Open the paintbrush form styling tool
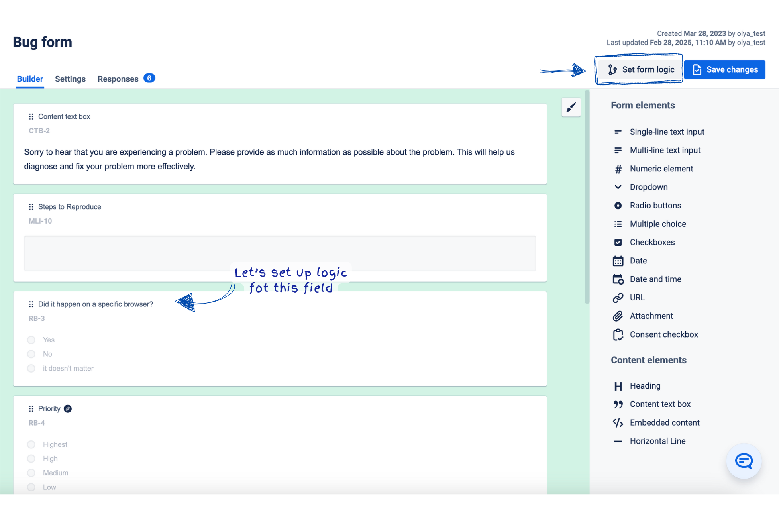This screenshot has height=532, width=779. [571, 107]
